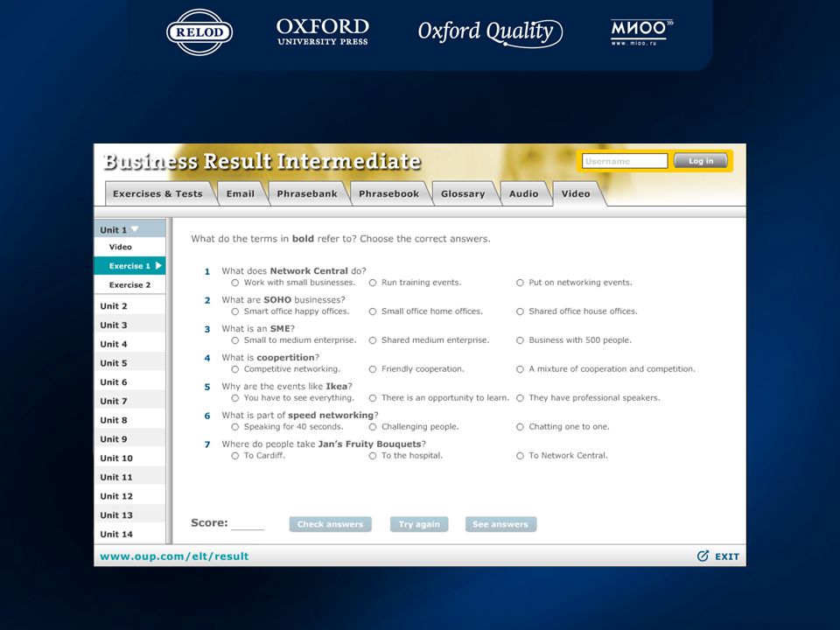The image size is (840, 630).
Task: Click Check answers button
Action: (x=330, y=524)
